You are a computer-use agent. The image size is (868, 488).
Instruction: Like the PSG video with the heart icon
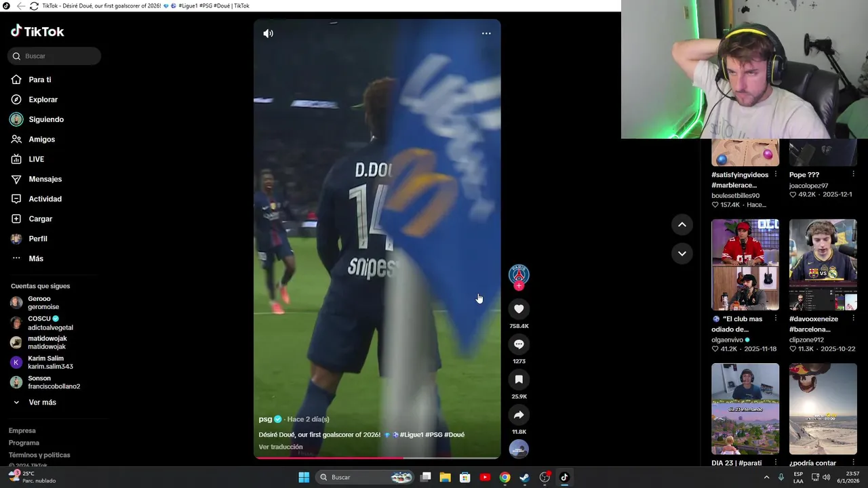coord(519,309)
